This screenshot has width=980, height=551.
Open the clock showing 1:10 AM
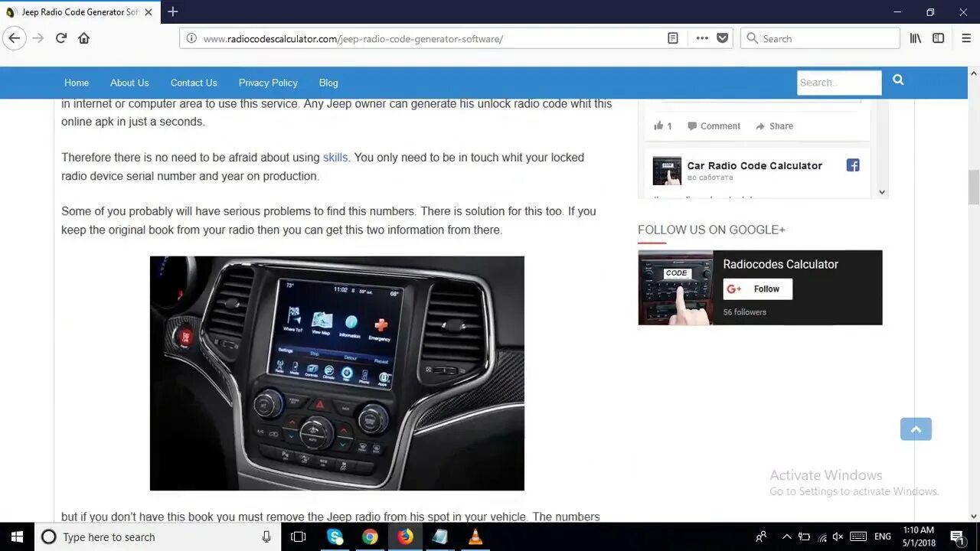click(x=918, y=536)
